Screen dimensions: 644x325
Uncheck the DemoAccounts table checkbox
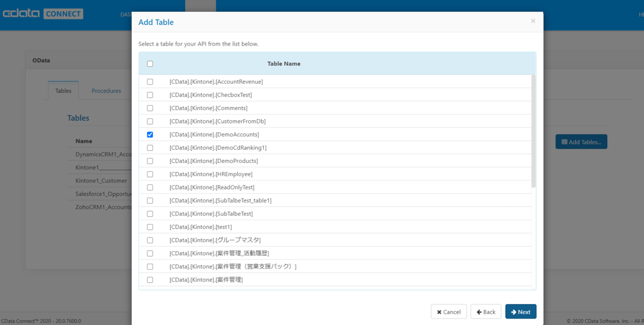[150, 134]
